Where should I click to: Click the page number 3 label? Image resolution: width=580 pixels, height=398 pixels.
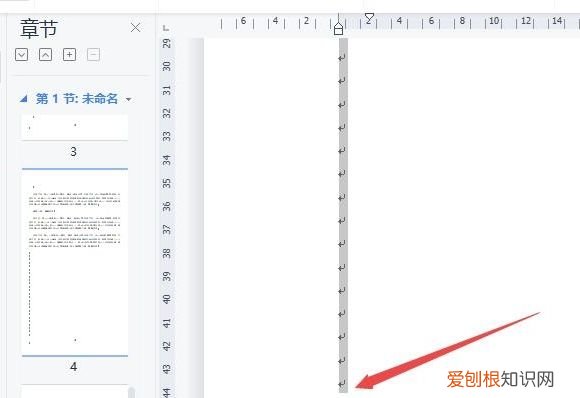tap(73, 151)
